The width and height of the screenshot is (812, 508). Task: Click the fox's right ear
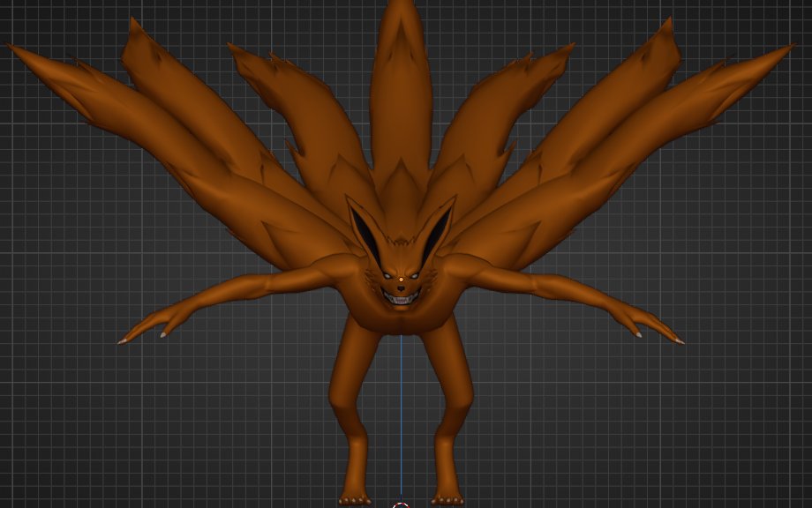pos(437,223)
